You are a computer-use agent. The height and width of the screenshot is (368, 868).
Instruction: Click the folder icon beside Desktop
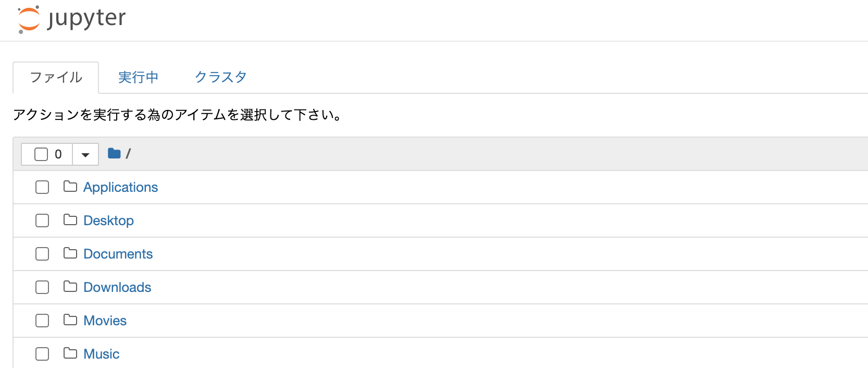click(x=70, y=220)
